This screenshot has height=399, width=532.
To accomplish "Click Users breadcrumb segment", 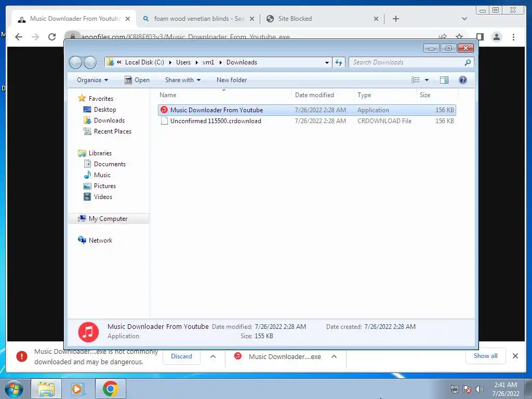I will (x=183, y=62).
